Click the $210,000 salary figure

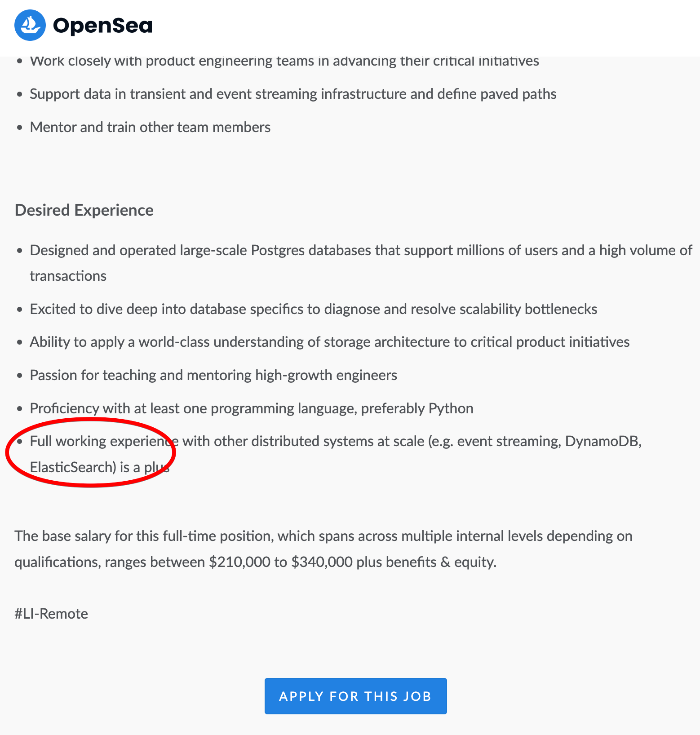coord(239,562)
